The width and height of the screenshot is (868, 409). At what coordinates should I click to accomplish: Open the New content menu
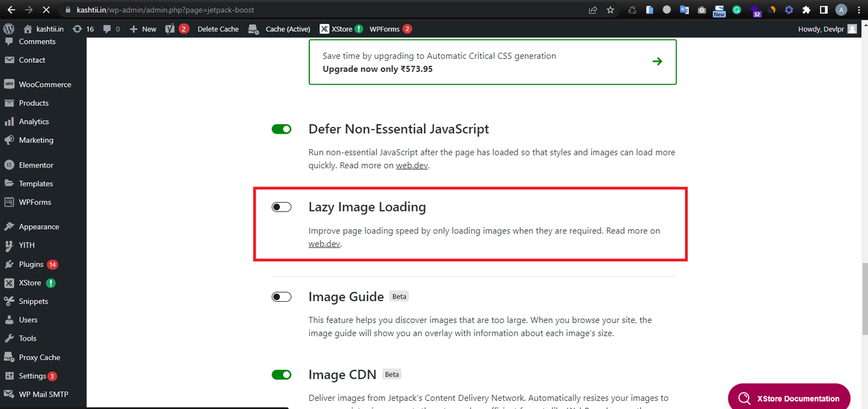pyautogui.click(x=142, y=28)
